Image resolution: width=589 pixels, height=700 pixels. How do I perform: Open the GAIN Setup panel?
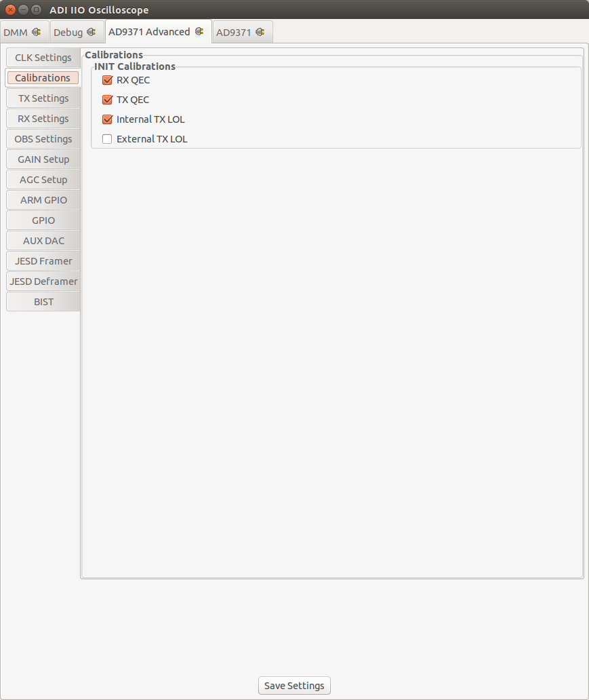tap(42, 159)
